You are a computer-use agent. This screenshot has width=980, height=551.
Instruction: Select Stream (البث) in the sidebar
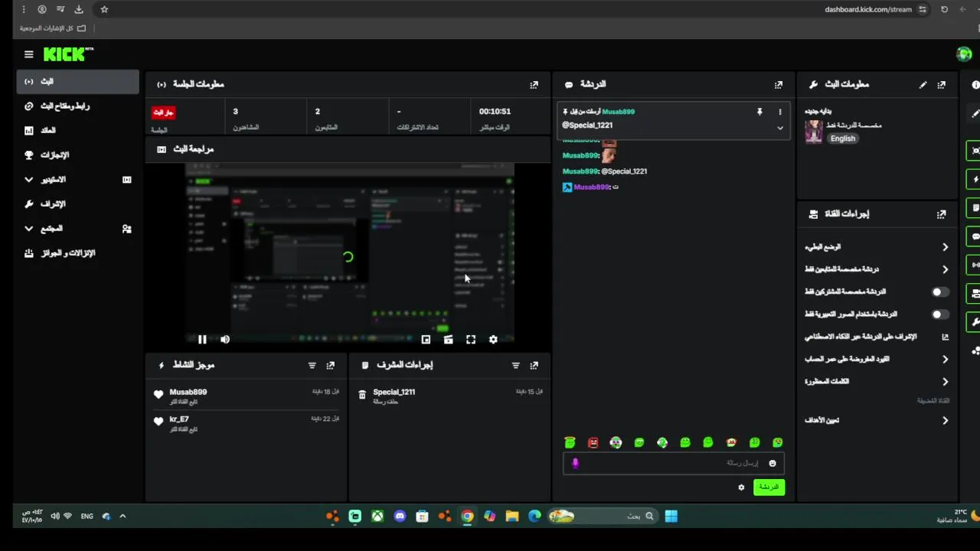click(x=77, y=82)
